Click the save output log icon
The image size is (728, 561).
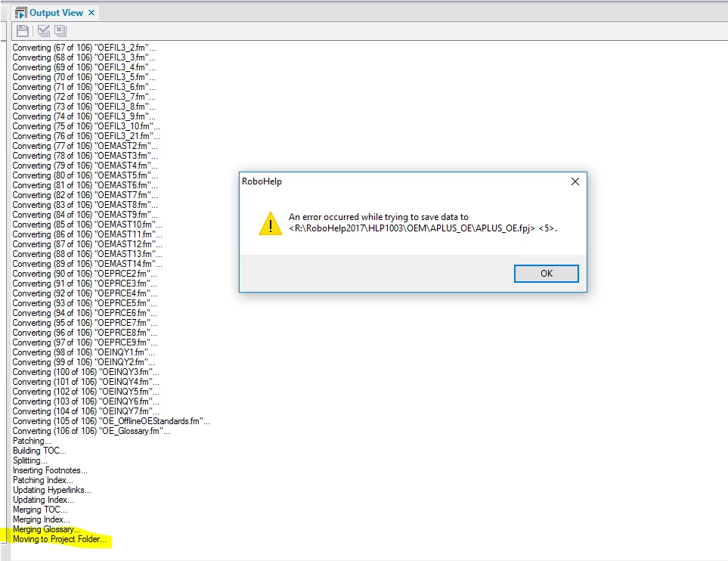click(22, 31)
